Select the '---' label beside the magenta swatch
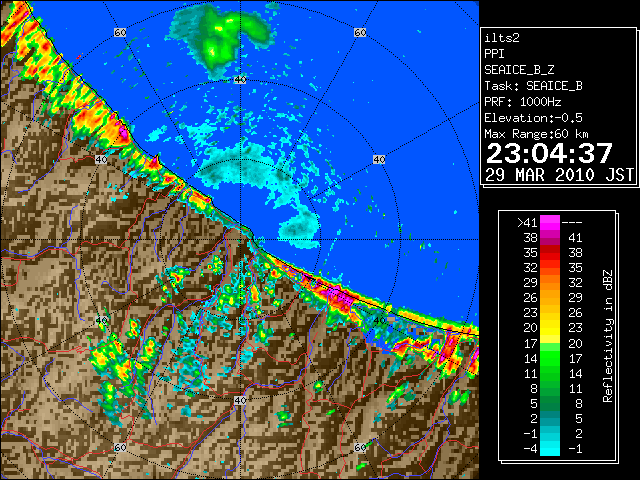This screenshot has width=640, height=480. (x=572, y=223)
